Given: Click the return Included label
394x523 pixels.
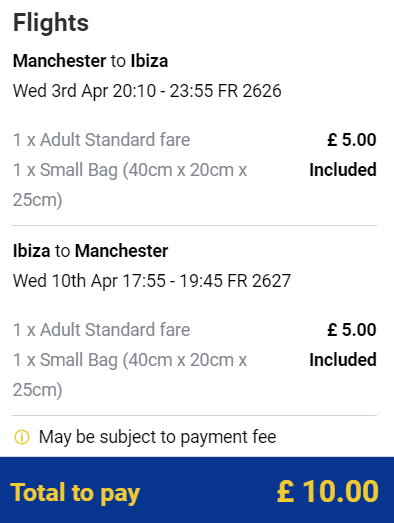Looking at the screenshot, I should point(343,360).
